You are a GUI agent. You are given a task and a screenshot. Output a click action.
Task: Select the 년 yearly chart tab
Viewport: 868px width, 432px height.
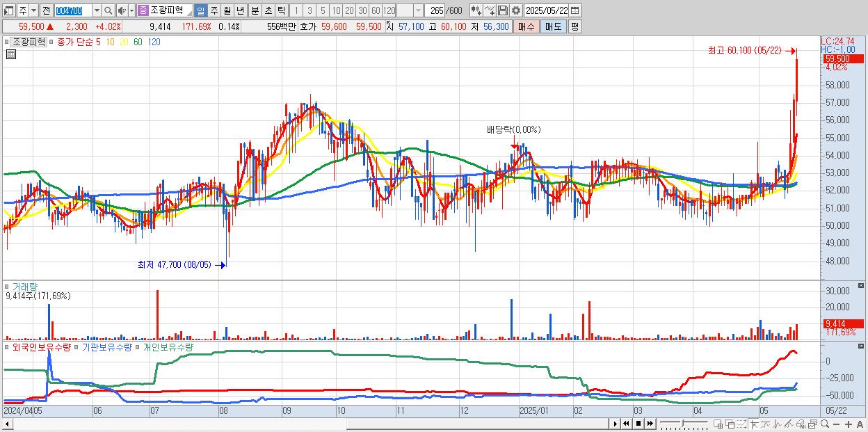240,10
